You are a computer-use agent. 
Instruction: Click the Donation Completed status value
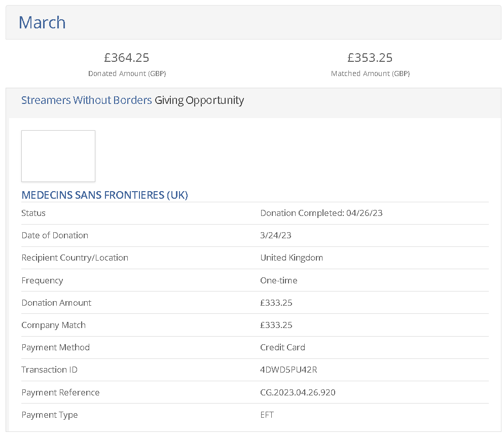[x=321, y=213]
